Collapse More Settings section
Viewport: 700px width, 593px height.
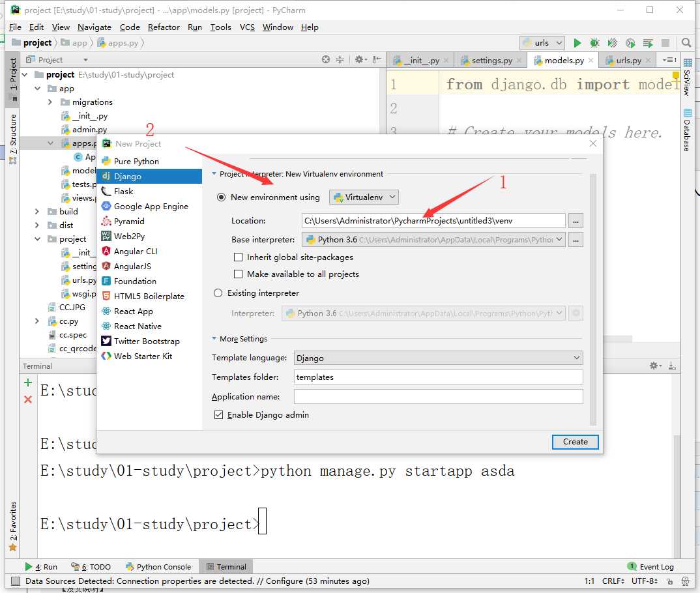(x=214, y=339)
